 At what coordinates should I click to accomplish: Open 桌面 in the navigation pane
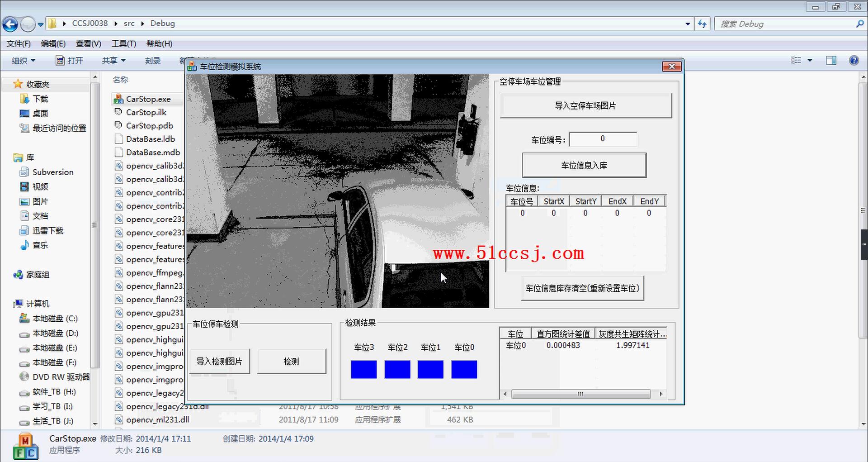click(x=40, y=114)
